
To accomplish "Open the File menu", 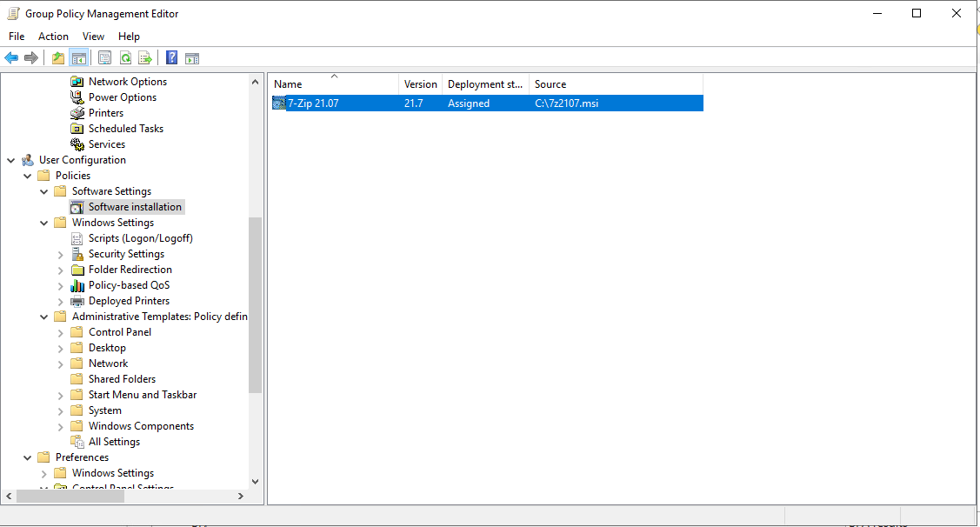I will point(17,37).
